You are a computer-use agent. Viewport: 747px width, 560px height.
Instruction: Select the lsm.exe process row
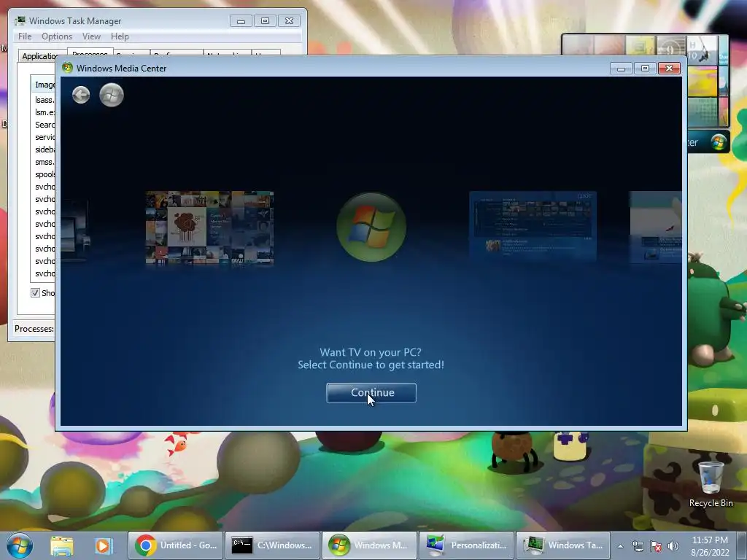(x=44, y=112)
